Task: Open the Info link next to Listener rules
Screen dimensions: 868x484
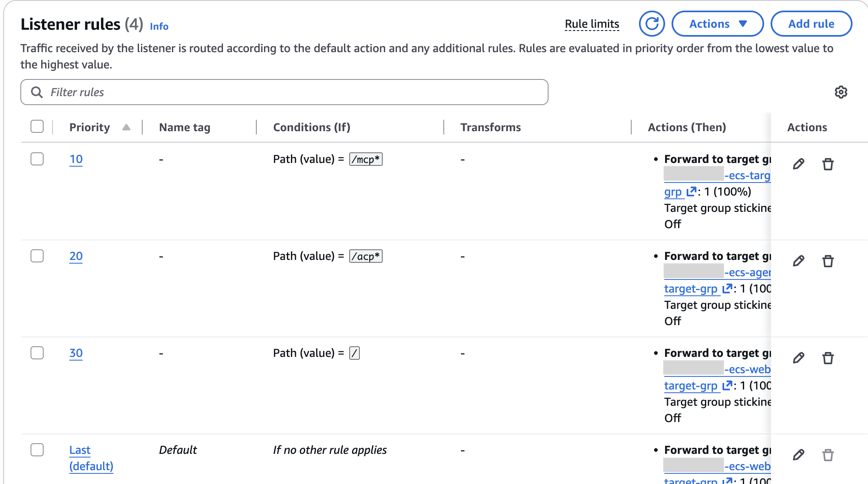Action: tap(159, 26)
